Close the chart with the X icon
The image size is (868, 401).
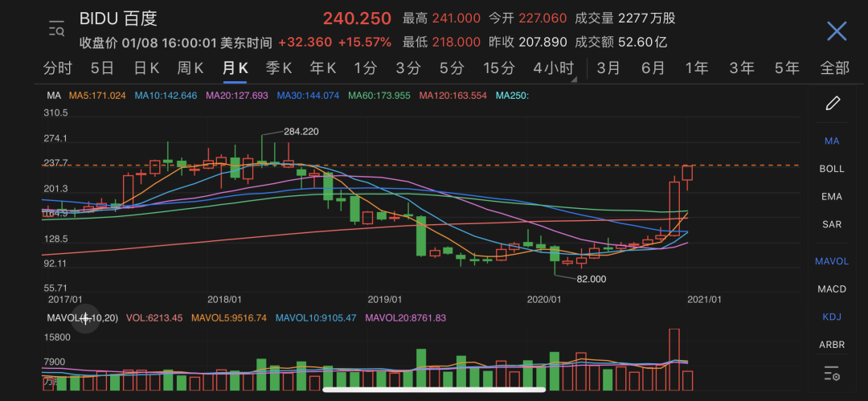pyautogui.click(x=837, y=31)
